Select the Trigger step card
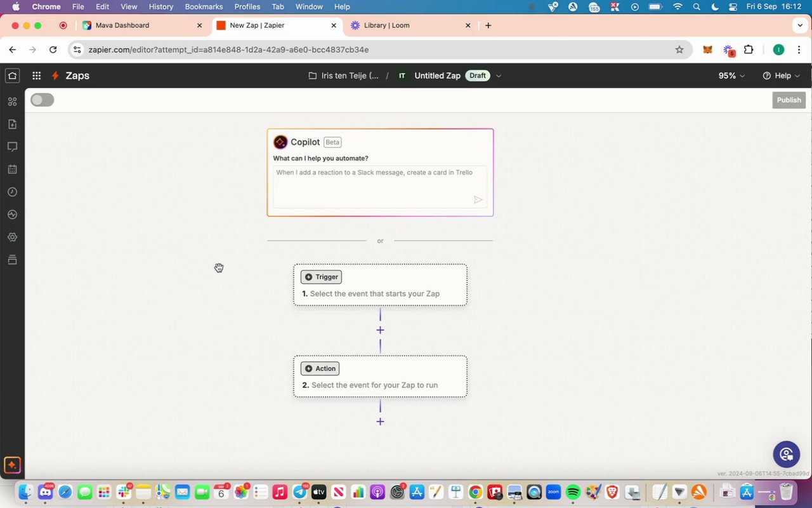The image size is (812, 508). click(x=380, y=285)
